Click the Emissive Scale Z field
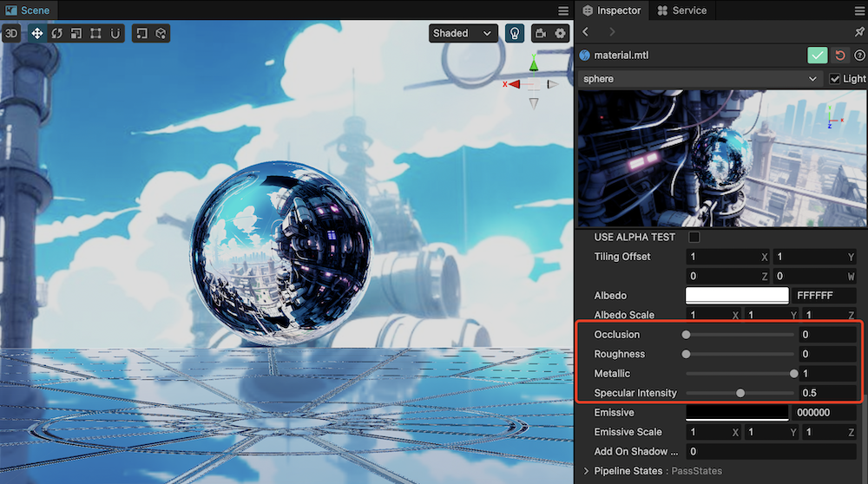868x484 pixels. tap(829, 432)
